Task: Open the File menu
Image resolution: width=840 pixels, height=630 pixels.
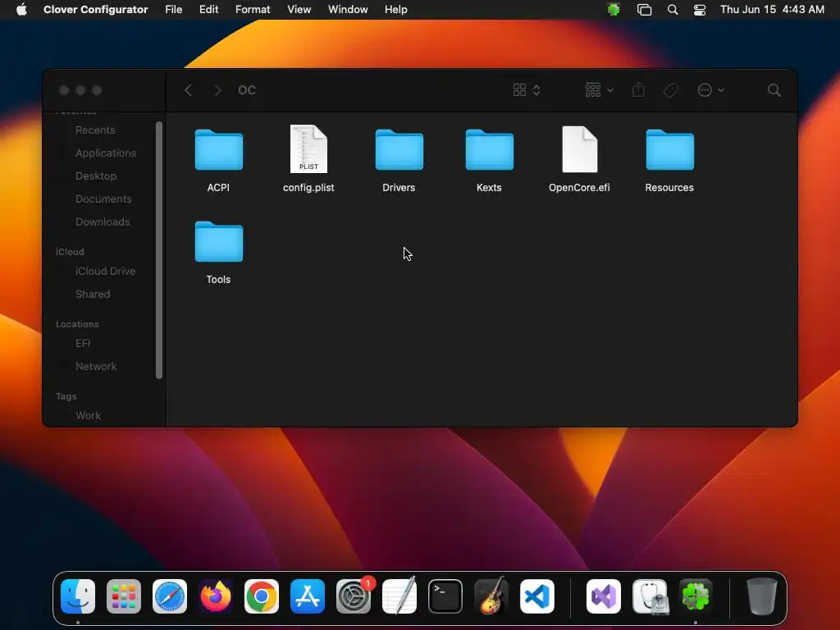Action: pyautogui.click(x=174, y=10)
